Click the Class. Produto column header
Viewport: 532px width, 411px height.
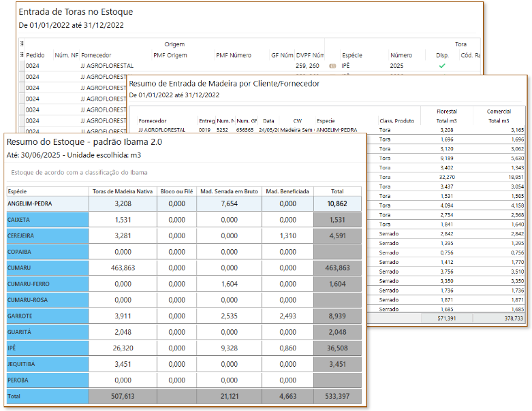point(396,120)
